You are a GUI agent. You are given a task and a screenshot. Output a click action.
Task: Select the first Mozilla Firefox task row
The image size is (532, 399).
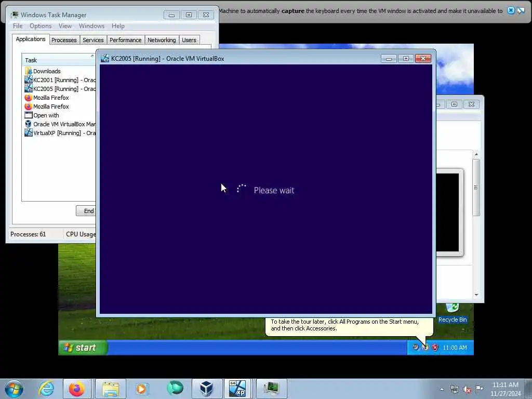coord(59,98)
